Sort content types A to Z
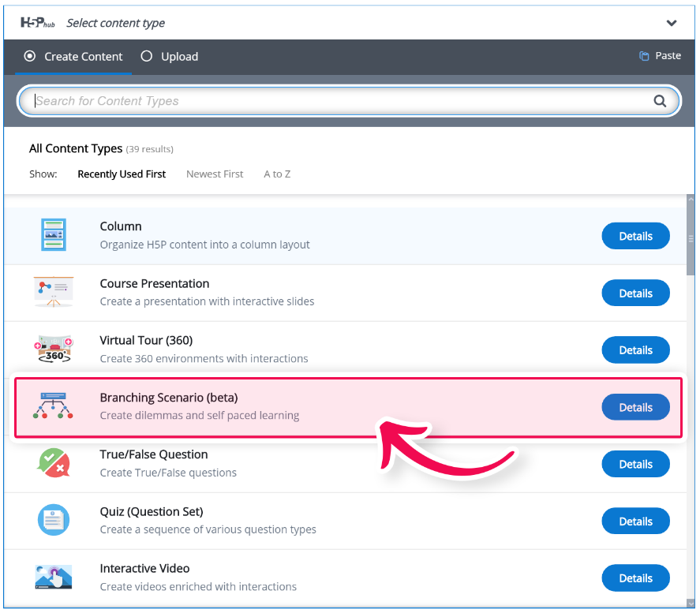Viewport: 700px width, 613px height. pos(277,174)
